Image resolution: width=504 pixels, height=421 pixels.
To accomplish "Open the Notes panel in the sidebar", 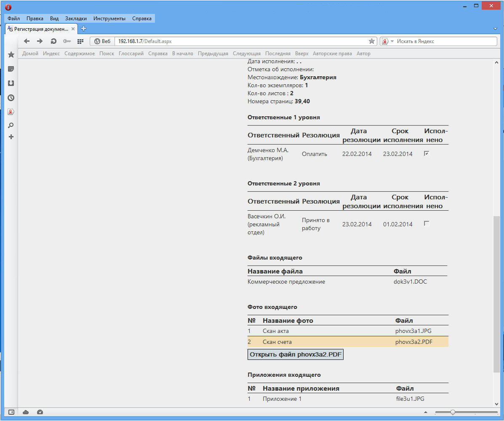I will (11, 69).
